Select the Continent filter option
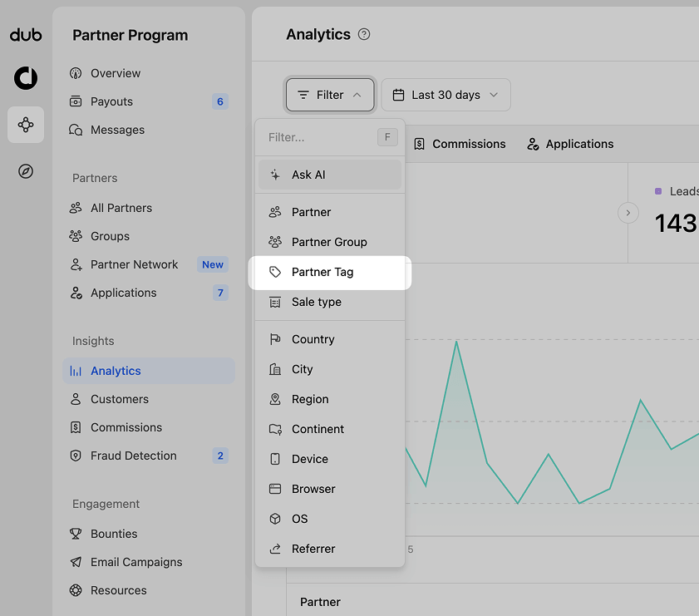The image size is (699, 616). click(330, 429)
